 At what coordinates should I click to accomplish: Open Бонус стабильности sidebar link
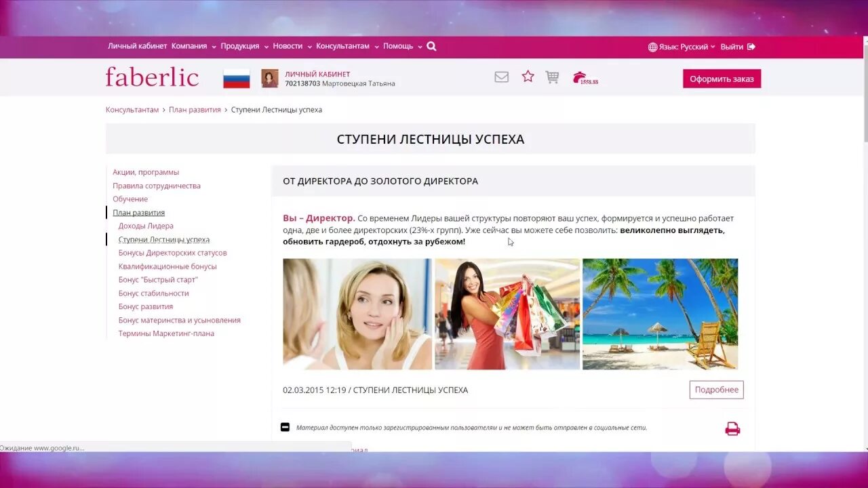coord(153,293)
